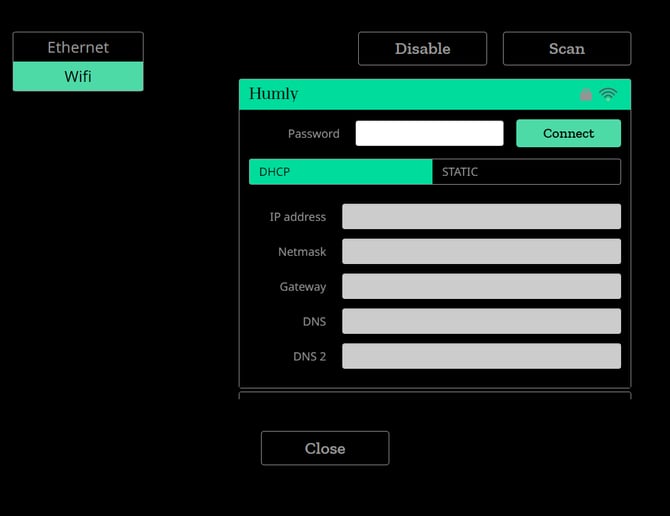Select the Gateway input box
The height and width of the screenshot is (516, 670).
(481, 287)
